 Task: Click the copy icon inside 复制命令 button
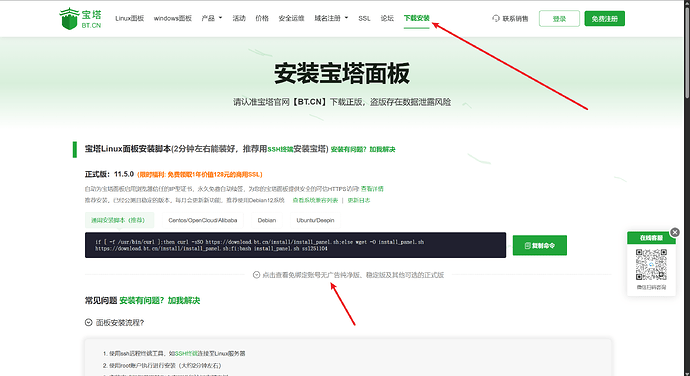tap(528, 246)
